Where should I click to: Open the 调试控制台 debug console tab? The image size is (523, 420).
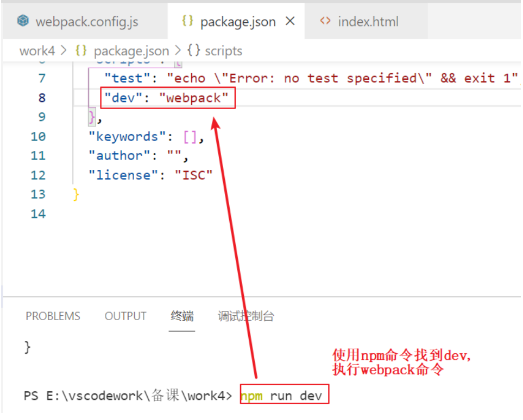pyautogui.click(x=246, y=316)
